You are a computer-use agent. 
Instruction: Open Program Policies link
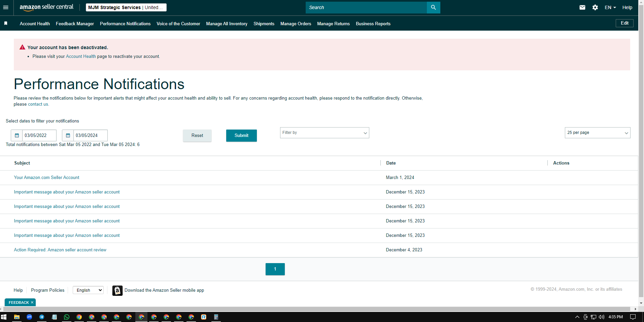coord(47,290)
